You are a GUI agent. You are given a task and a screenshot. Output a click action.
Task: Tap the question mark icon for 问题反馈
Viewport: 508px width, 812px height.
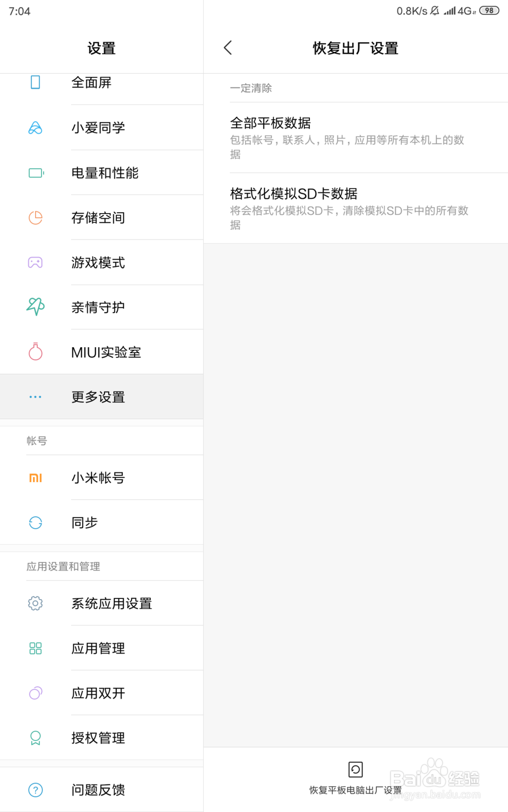pyautogui.click(x=36, y=790)
